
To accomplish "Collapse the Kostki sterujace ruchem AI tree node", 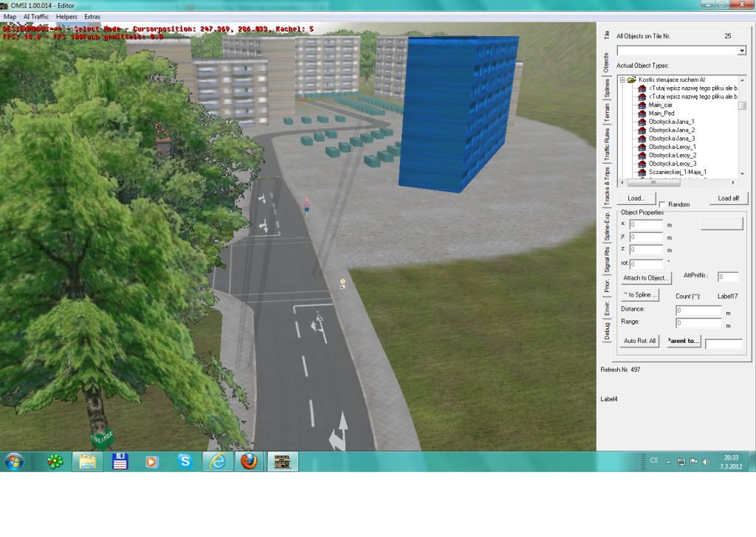I will pyautogui.click(x=622, y=80).
